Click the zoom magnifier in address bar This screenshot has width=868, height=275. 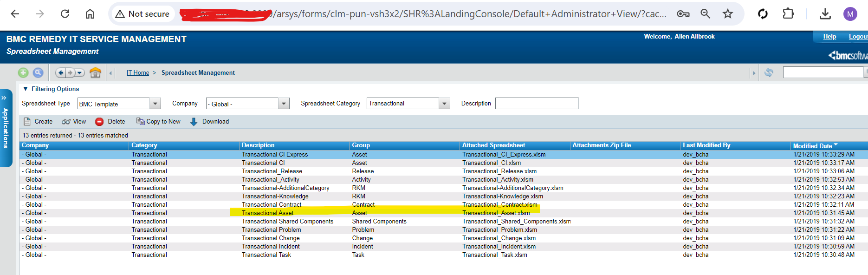tap(706, 14)
